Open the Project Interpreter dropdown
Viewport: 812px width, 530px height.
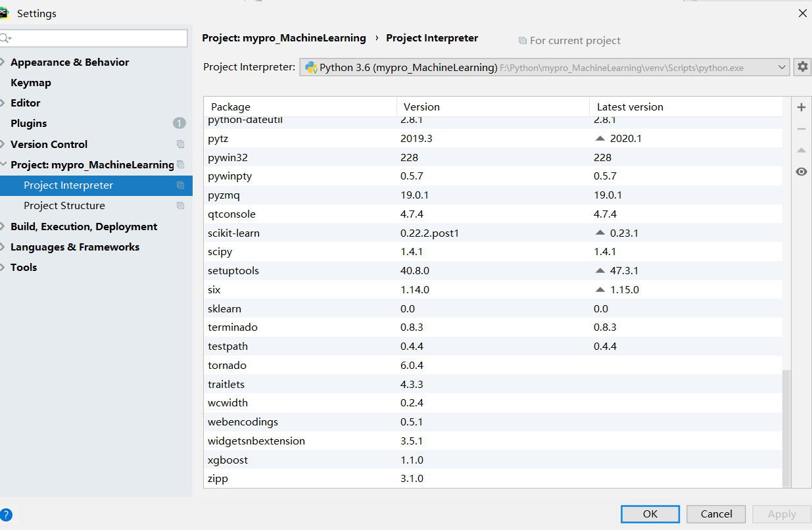pos(782,67)
